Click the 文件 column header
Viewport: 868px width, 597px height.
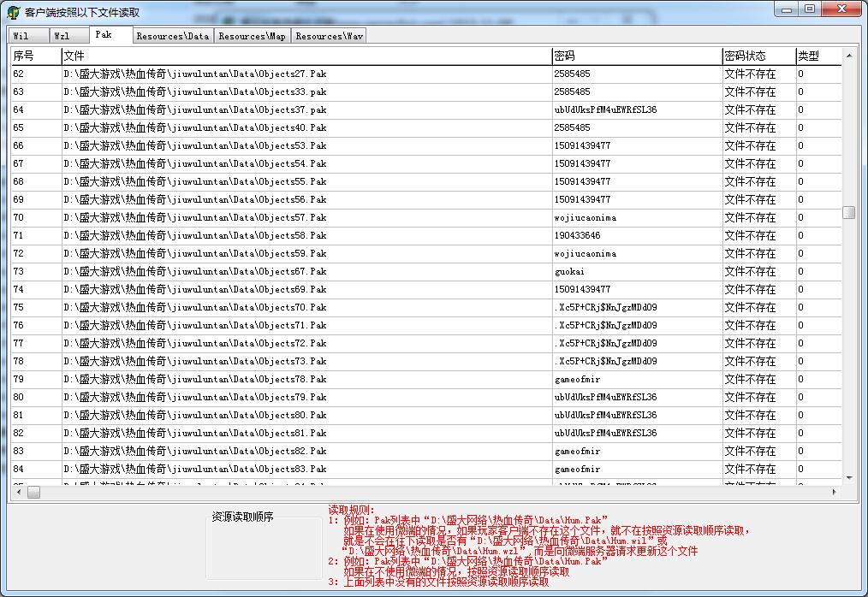coord(306,56)
